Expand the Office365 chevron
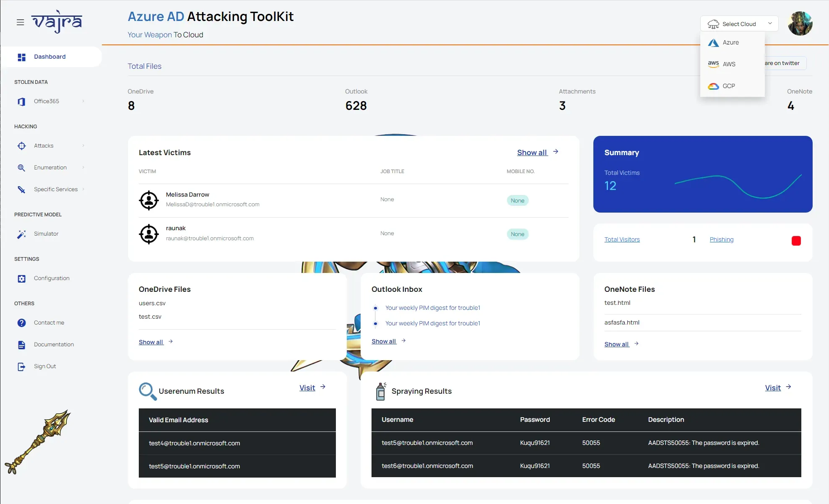The width and height of the screenshot is (829, 504). (x=83, y=101)
